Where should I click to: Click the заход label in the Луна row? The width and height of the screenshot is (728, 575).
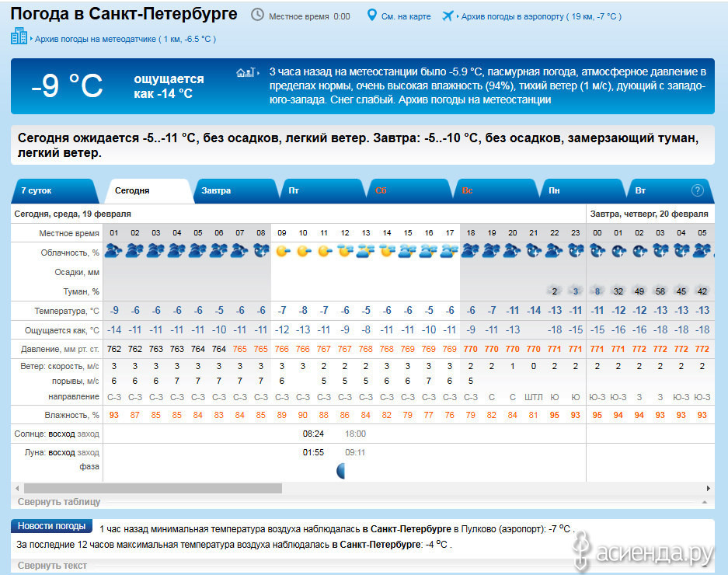click(x=89, y=452)
